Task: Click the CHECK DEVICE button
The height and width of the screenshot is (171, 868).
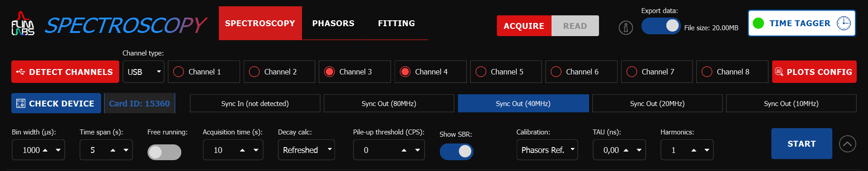Action: click(x=57, y=103)
